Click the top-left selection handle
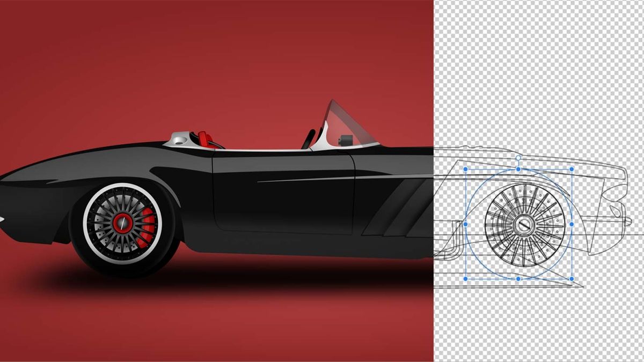The image size is (644, 362). pyautogui.click(x=466, y=168)
